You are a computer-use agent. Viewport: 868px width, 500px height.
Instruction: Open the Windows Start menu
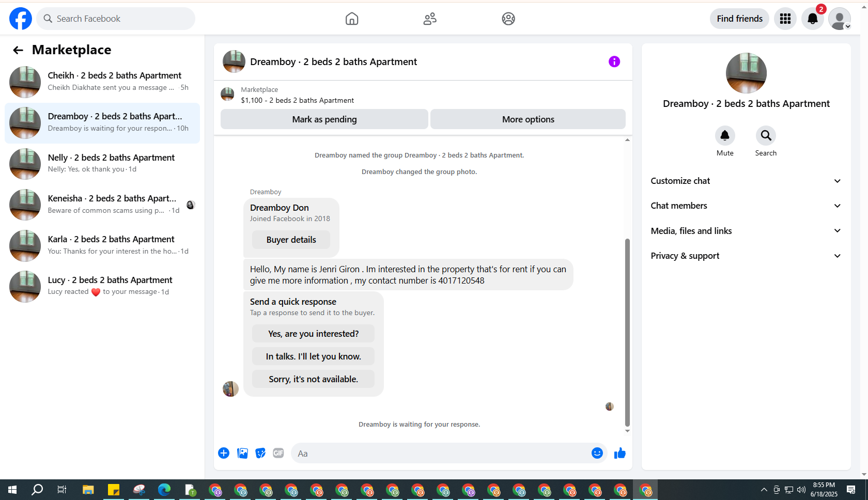tap(12, 490)
